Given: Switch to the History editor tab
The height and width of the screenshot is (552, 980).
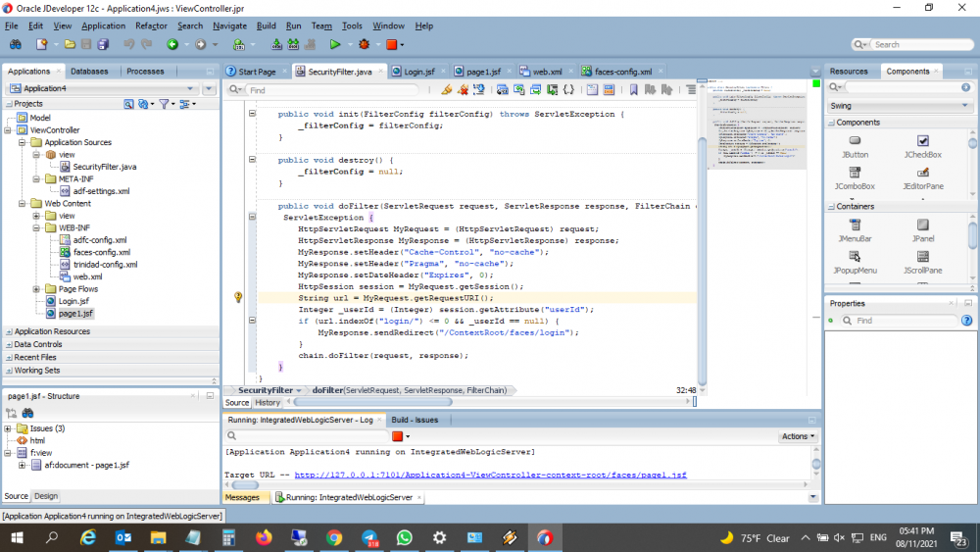Looking at the screenshot, I should tap(267, 403).
